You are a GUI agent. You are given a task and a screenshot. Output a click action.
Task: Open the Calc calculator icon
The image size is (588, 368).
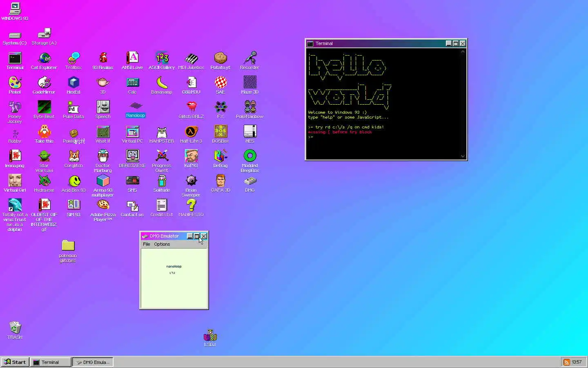click(x=132, y=85)
